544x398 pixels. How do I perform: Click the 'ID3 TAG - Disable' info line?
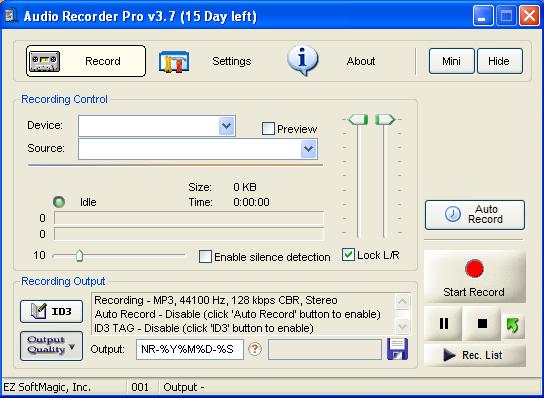[x=204, y=328]
